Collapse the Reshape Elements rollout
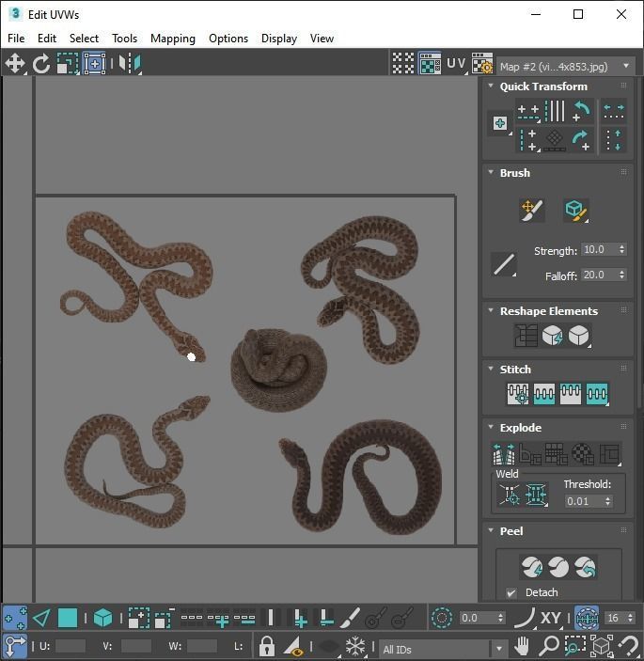Image resolution: width=644 pixels, height=661 pixels. tap(491, 310)
